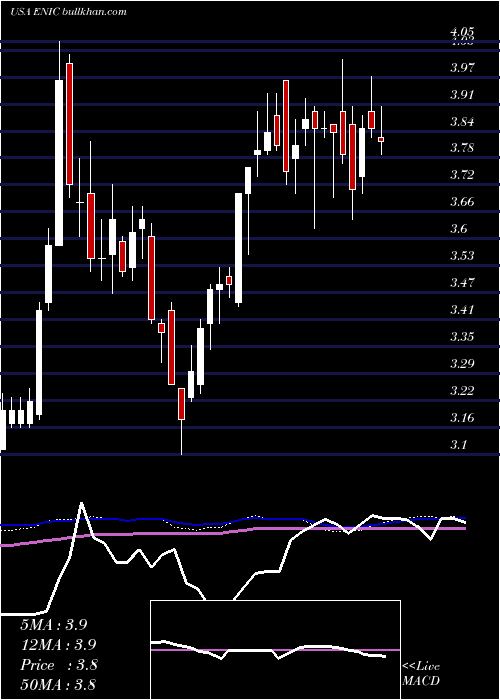The image size is (500, 700).
Task: Click the 3.22 price axis label
Action: tap(463, 391)
